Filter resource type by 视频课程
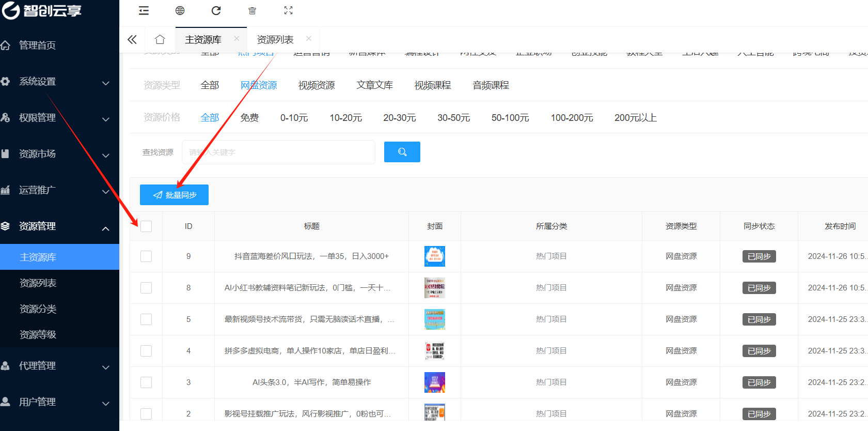Viewport: 868px width, 431px height. (x=433, y=85)
